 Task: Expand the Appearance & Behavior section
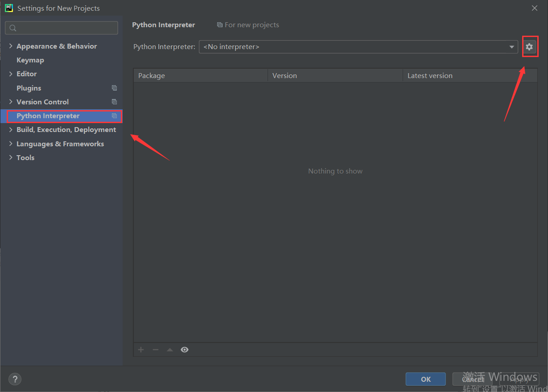coord(11,46)
